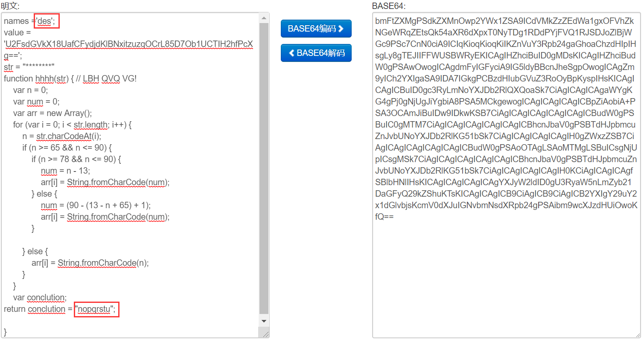Click the BASE64解码 decode button
Viewport: 644px width, 340px height.
[x=316, y=53]
